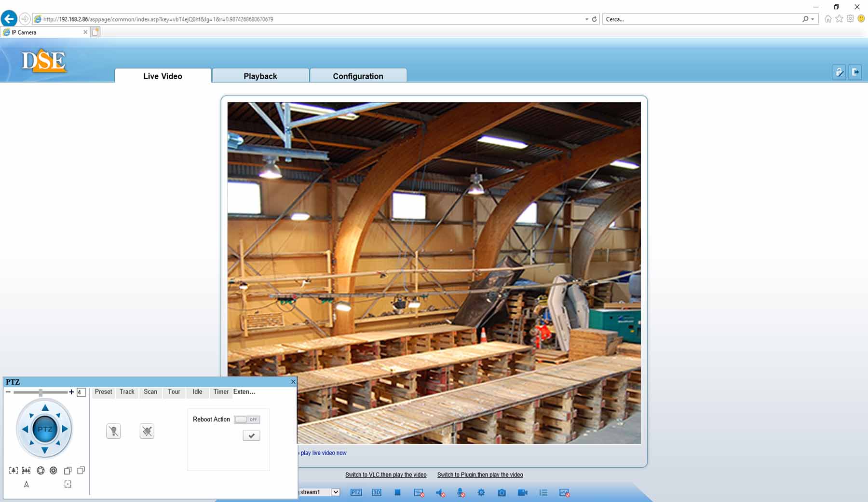Click 'Switch to VLC, then play the video' link
This screenshot has width=868, height=502.
click(386, 474)
